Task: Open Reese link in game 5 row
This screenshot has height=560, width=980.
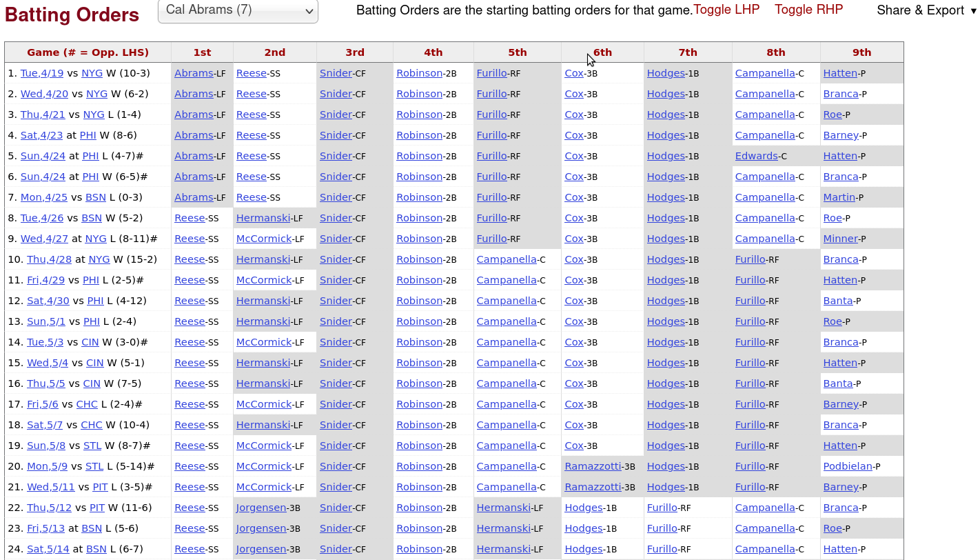Action: pyautogui.click(x=252, y=156)
